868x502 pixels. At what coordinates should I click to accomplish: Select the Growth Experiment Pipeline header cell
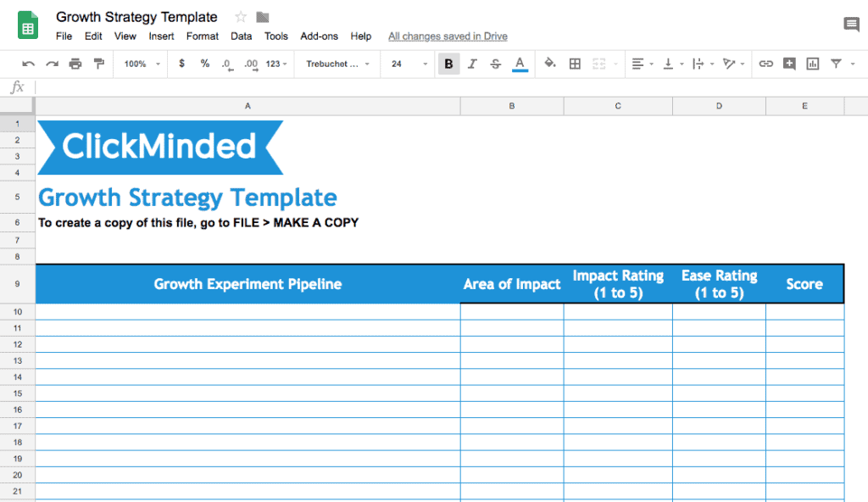coord(248,284)
